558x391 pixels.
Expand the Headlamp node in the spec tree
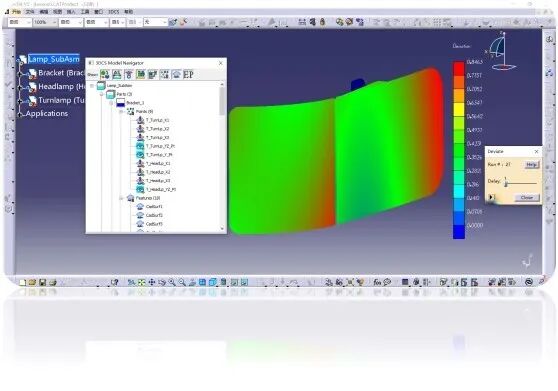point(20,88)
